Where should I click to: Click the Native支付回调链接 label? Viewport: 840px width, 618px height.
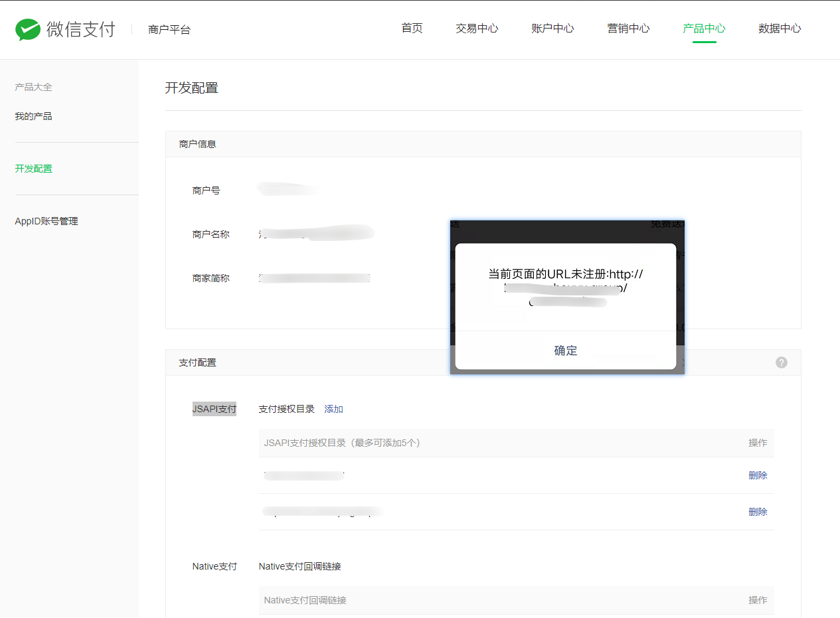(x=299, y=566)
